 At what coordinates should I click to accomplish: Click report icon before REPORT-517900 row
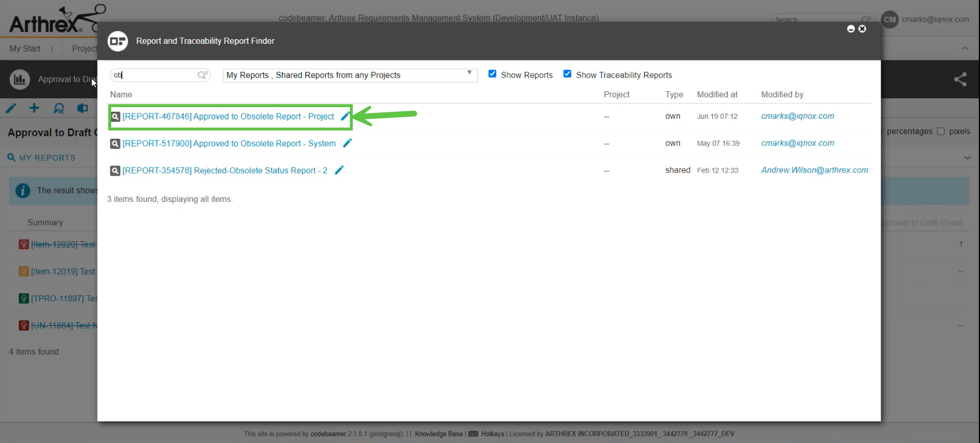[115, 143]
